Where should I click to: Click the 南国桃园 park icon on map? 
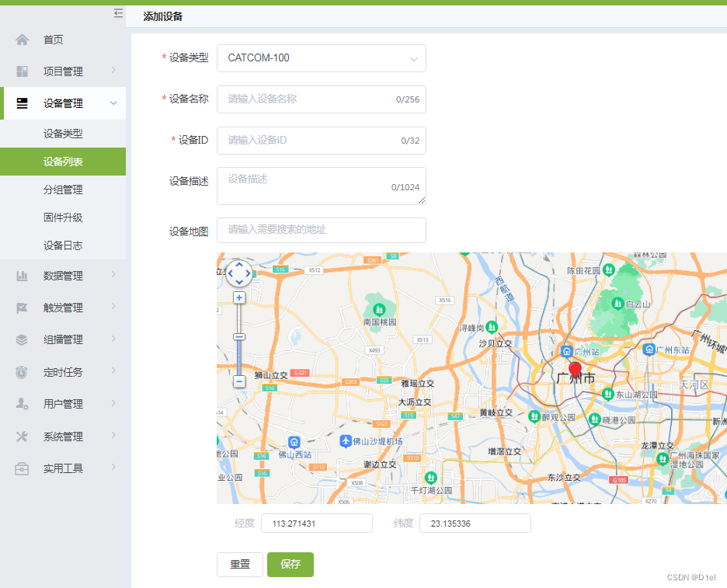click(x=379, y=309)
